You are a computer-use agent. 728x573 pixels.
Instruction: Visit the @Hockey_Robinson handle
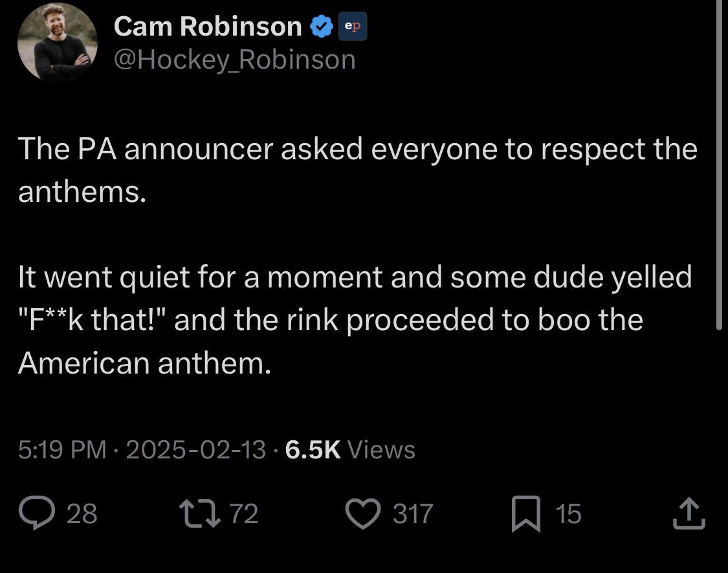(235, 60)
